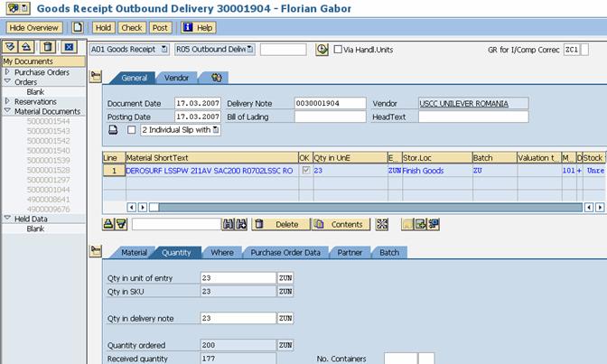Click the Delivery Note input field

(330, 104)
